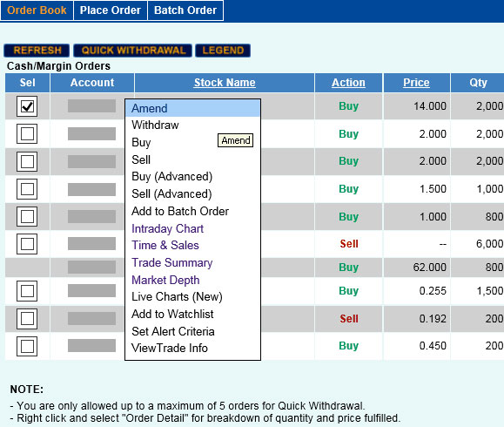
Task: Uncheck the checkbox for the 14.000 buy order
Action: (x=27, y=106)
